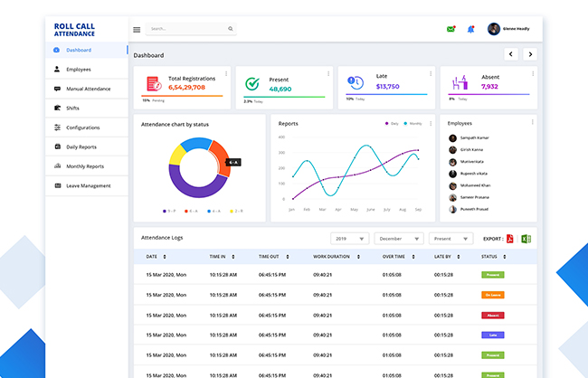Screen dimensions: 588x378
Task: Export attendance logs to Excel
Action: point(526,239)
